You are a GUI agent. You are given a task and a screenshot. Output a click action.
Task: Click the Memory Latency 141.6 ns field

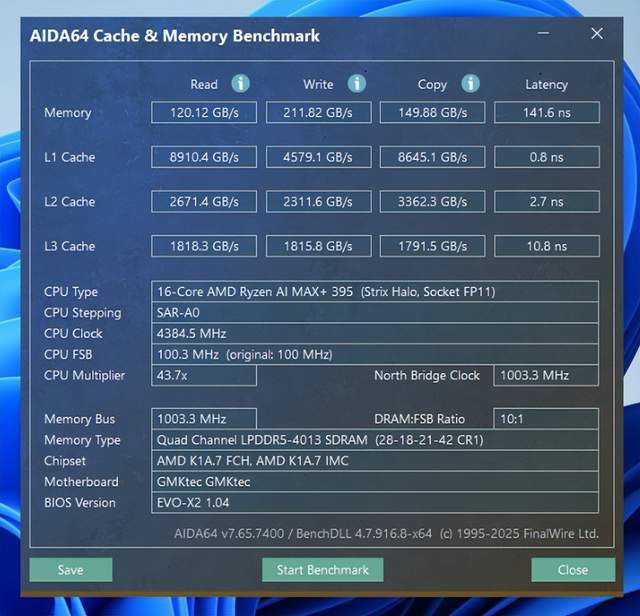tap(546, 113)
